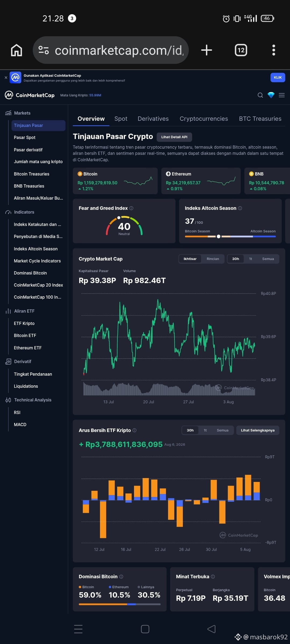Click Mata Uang Kripto 55.99M count

[x=81, y=95]
